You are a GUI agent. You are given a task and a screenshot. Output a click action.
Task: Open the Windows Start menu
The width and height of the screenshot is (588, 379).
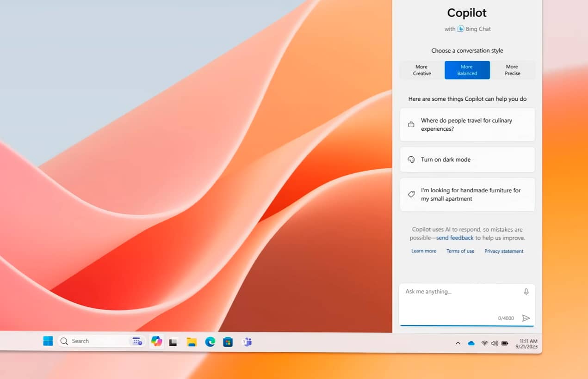coord(48,341)
